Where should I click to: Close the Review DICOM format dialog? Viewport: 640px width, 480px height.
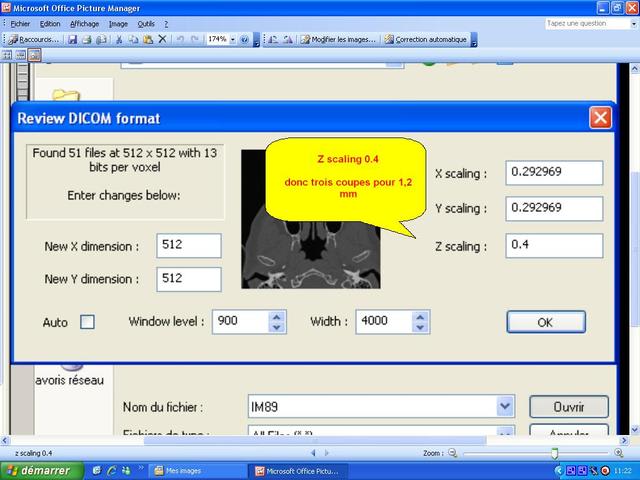pyautogui.click(x=600, y=118)
